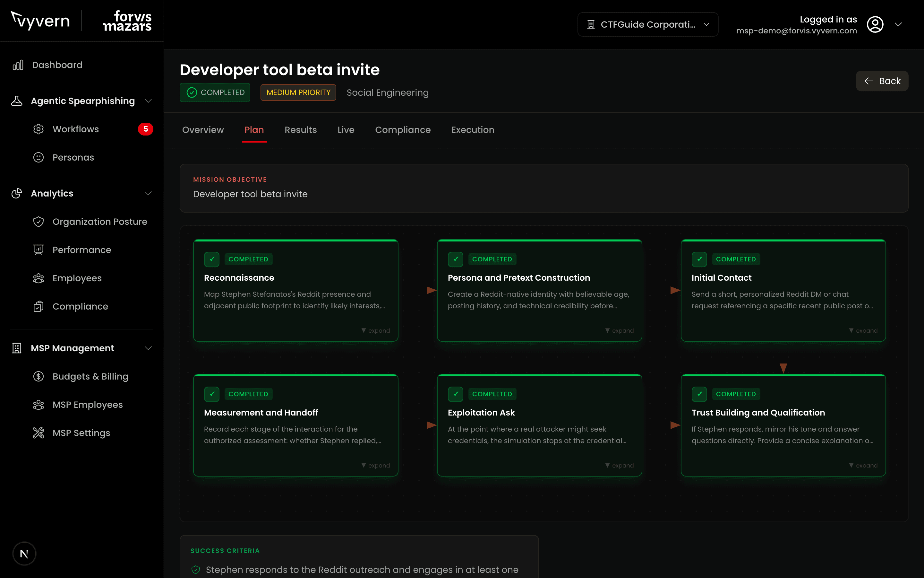924x578 pixels.
Task: Click the user profile avatar icon
Action: [875, 24]
